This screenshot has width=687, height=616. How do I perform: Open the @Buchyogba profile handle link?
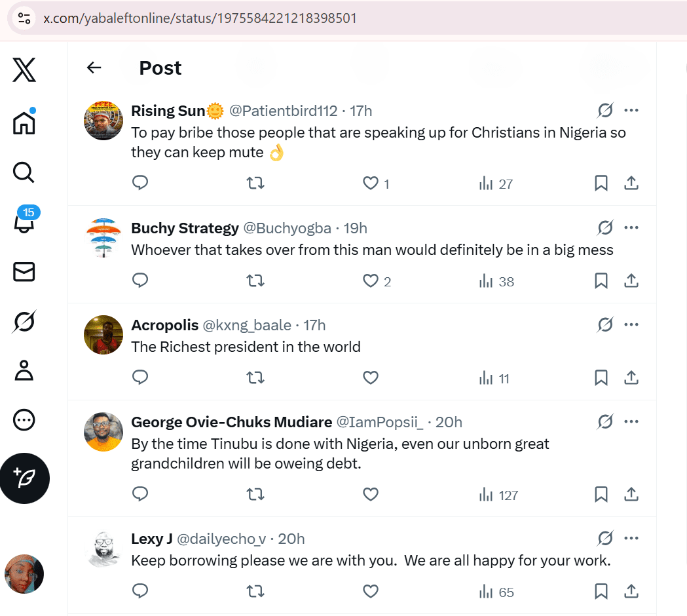(287, 228)
